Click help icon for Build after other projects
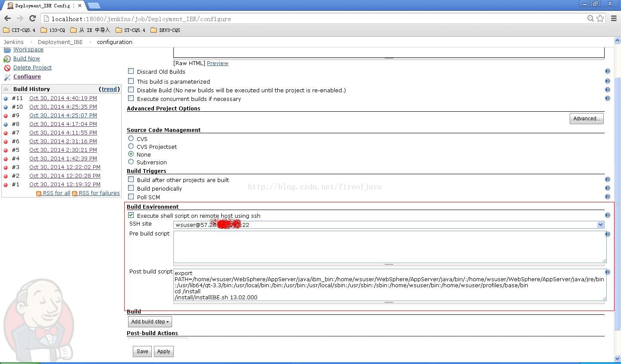Image resolution: width=621 pixels, height=364 pixels. click(607, 179)
